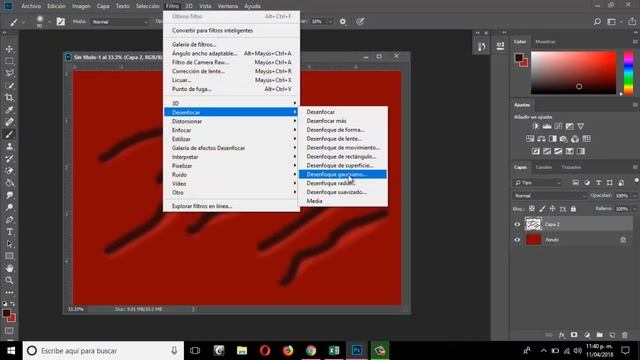This screenshot has height=360, width=640.
Task: Toggle type layer filter icon
Action: pos(598,182)
